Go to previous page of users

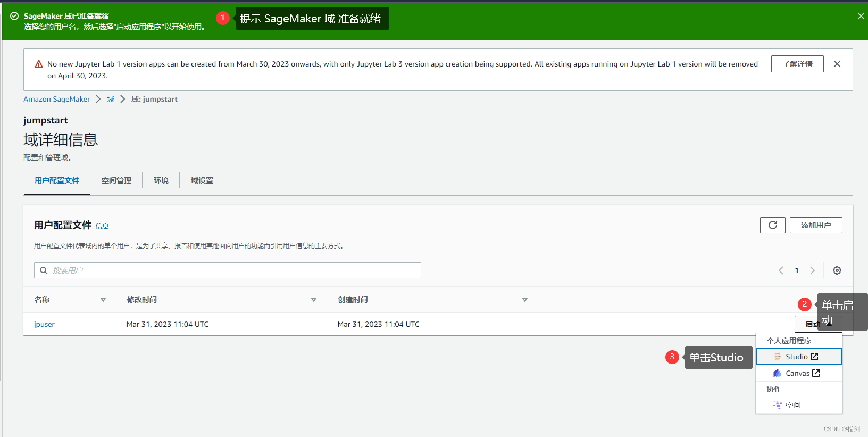tap(781, 270)
